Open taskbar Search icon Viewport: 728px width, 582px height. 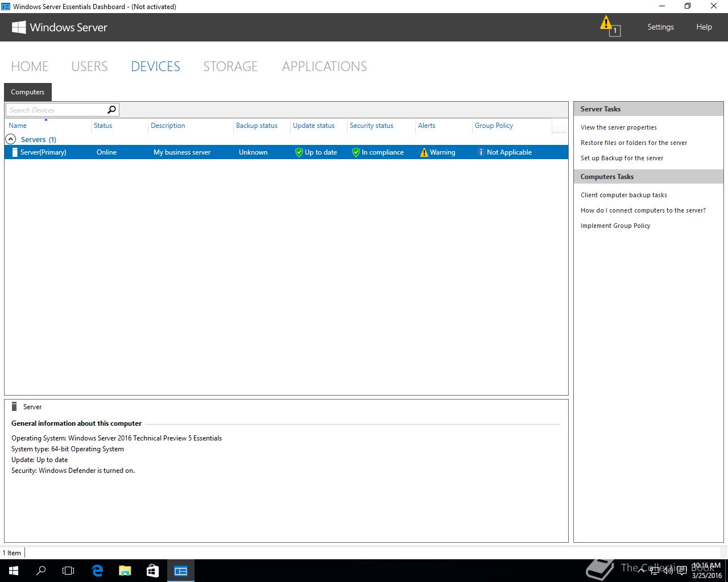[x=41, y=571]
